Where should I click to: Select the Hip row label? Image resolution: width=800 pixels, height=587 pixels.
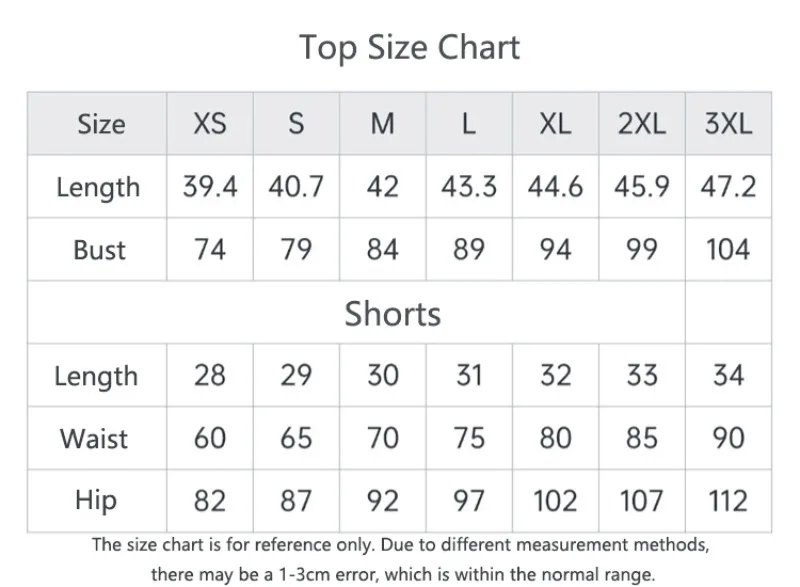coord(96,501)
